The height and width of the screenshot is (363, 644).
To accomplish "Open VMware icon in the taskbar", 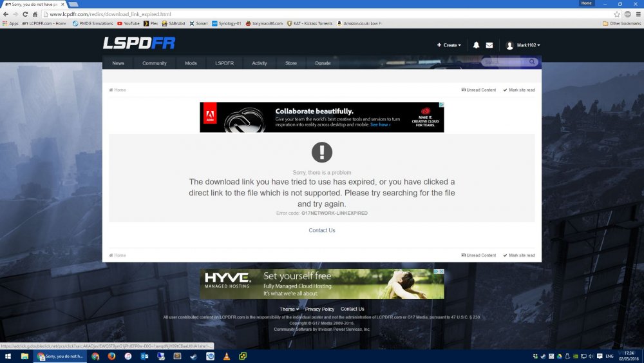I will tap(243, 356).
